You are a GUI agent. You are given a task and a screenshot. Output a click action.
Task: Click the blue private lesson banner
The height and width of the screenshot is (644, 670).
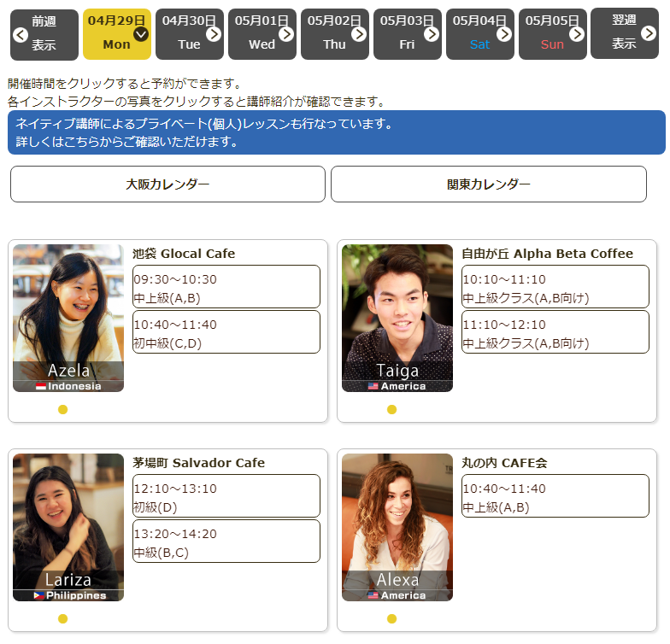[336, 132]
